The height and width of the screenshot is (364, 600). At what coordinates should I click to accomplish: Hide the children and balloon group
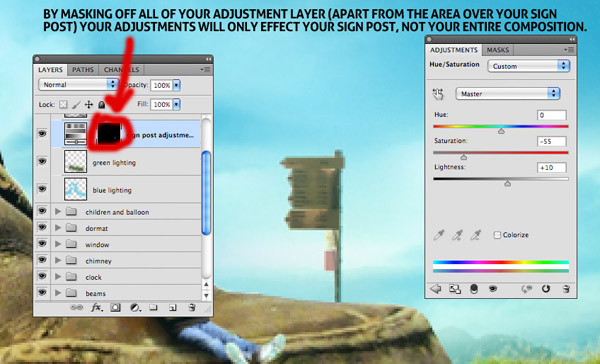[x=42, y=211]
